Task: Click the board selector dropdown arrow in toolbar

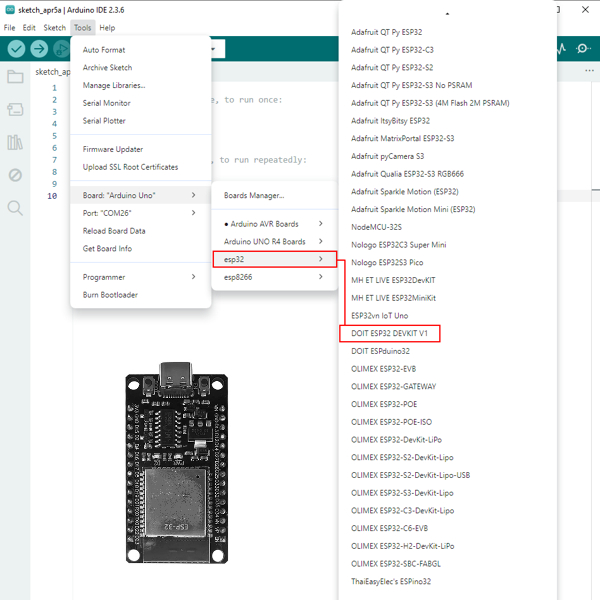Action: tap(213, 49)
